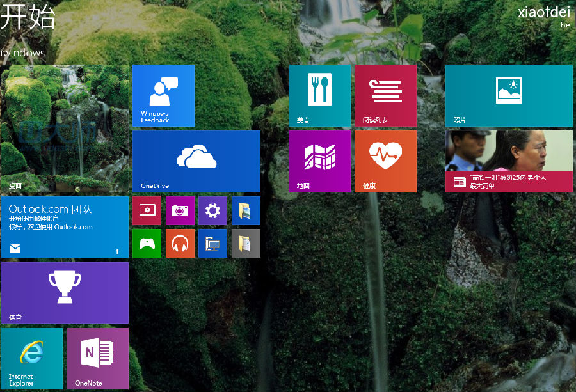Open the Reading List tile

pos(385,95)
